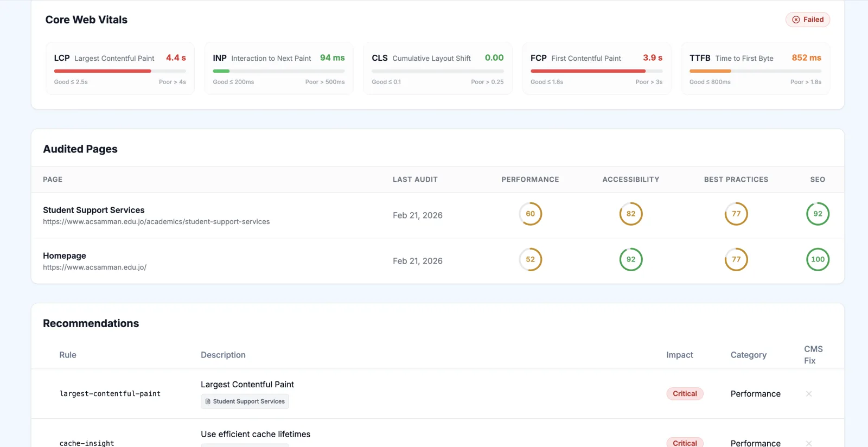Screen dimensions: 868x447
Task: Click Homepage performance score 52 gauge
Action: (x=531, y=259)
